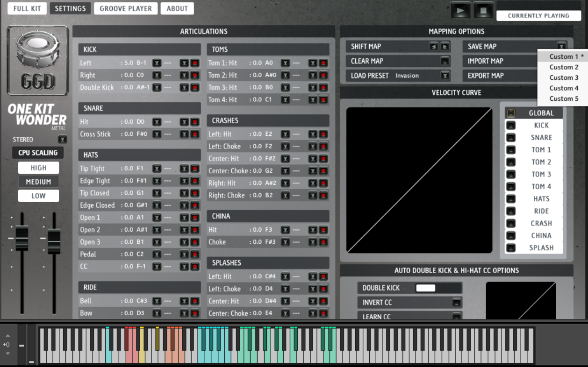The width and height of the screenshot is (588, 367).
Task: Click the left volume fader handle
Action: click(x=22, y=238)
